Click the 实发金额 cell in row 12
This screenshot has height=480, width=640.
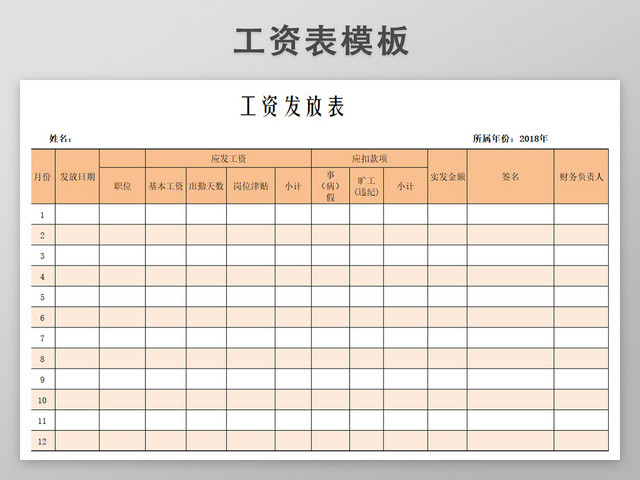pyautogui.click(x=447, y=441)
